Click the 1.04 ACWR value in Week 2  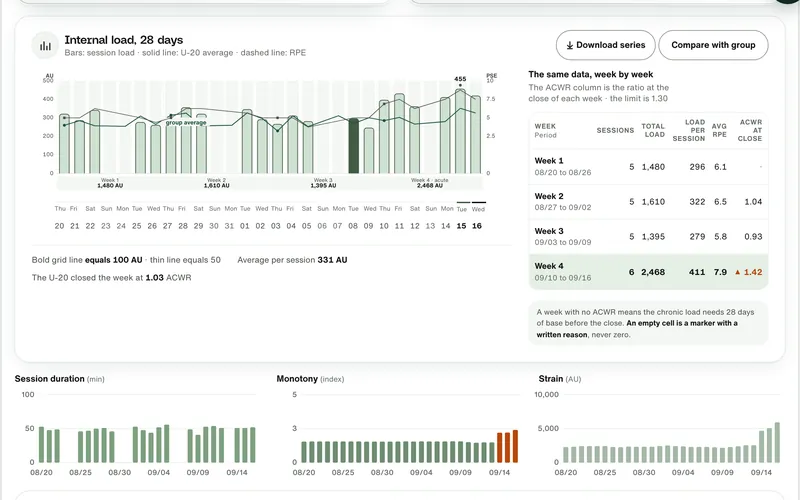(x=753, y=202)
